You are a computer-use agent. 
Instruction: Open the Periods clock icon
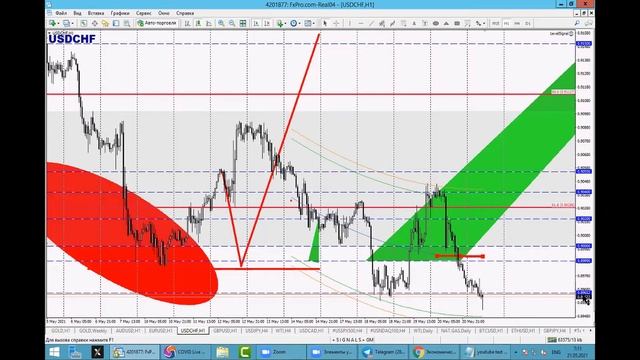[x=293, y=23]
